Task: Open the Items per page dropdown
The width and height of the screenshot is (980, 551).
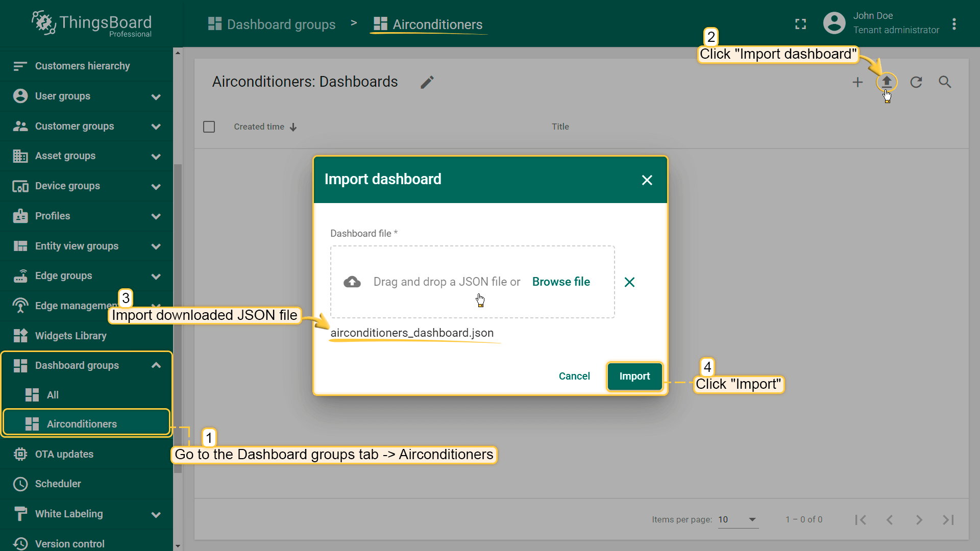Action: (x=738, y=519)
